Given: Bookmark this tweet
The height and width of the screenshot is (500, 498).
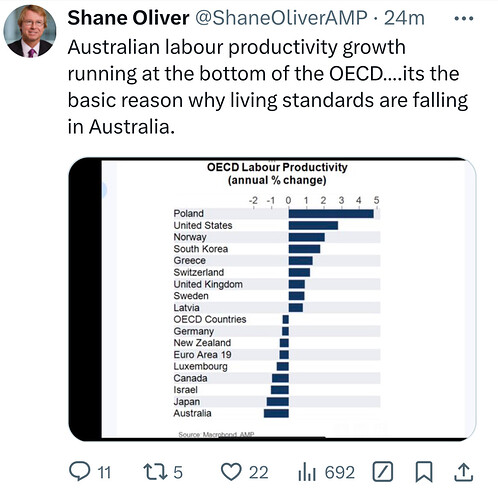Looking at the screenshot, I should [x=424, y=472].
